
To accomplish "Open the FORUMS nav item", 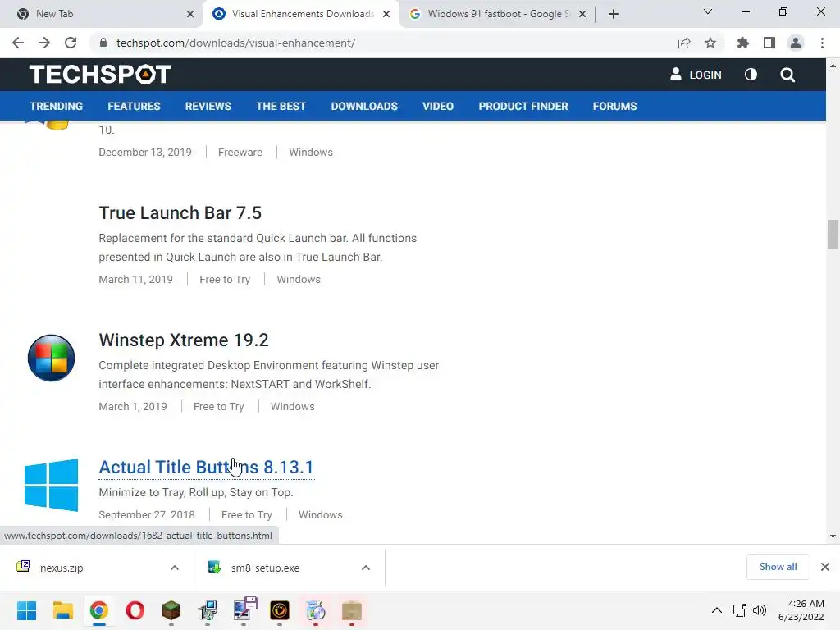I will [x=614, y=106].
